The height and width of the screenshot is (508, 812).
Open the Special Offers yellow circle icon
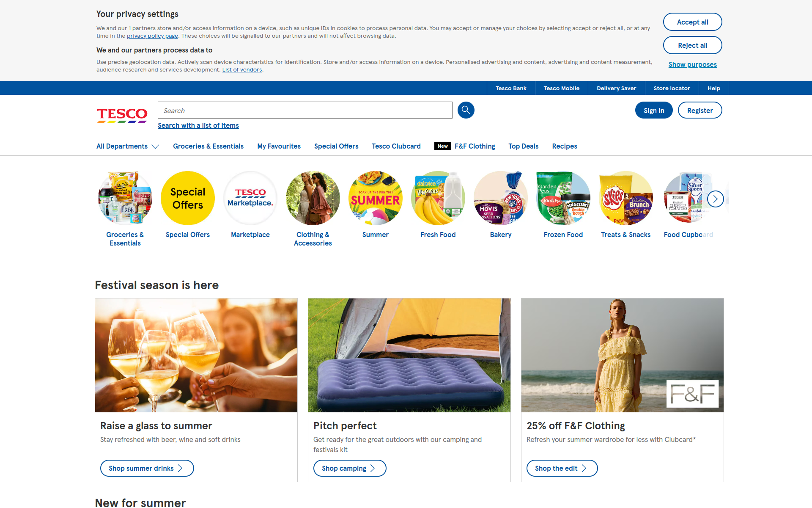pos(188,198)
